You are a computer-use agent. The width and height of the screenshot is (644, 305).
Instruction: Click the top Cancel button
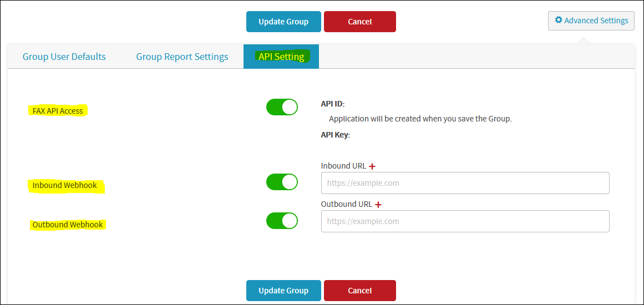pos(360,22)
